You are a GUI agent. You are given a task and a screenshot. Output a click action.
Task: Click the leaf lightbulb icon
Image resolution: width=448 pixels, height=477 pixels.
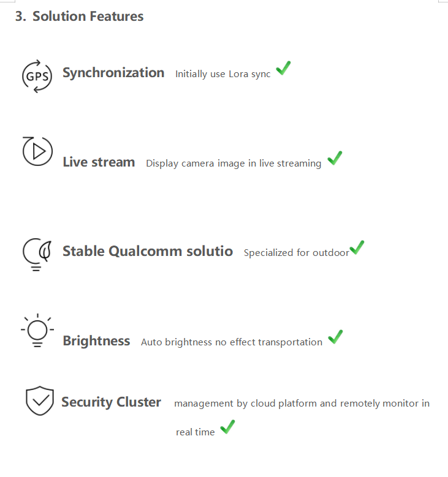(x=37, y=254)
